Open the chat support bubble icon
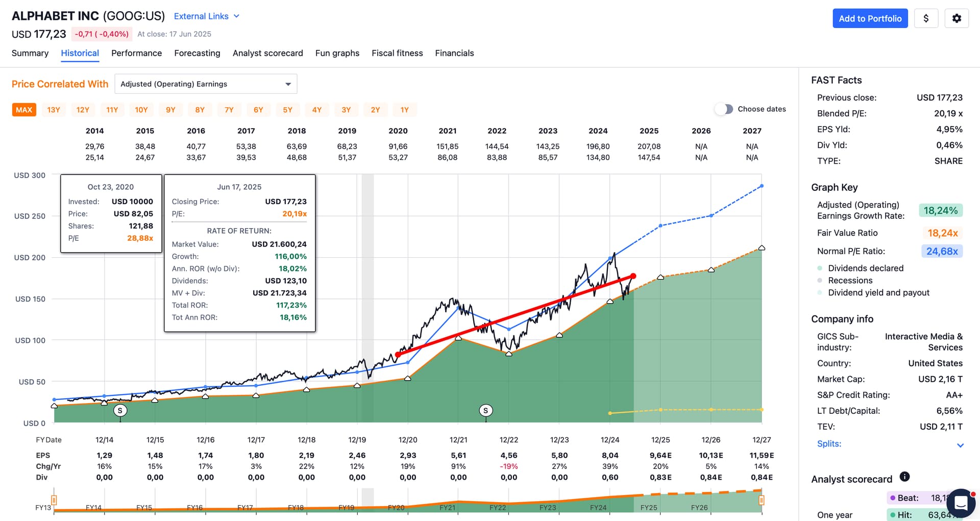980x521 pixels. tap(961, 503)
